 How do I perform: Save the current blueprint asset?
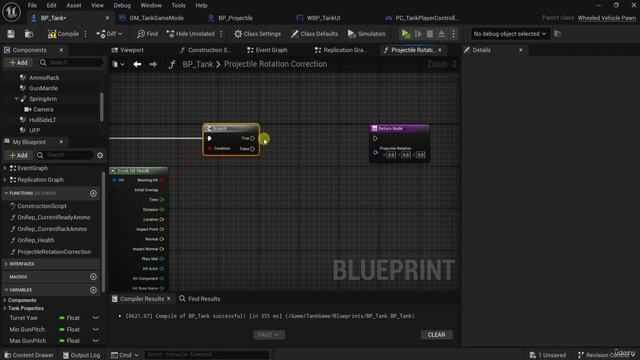(11, 34)
